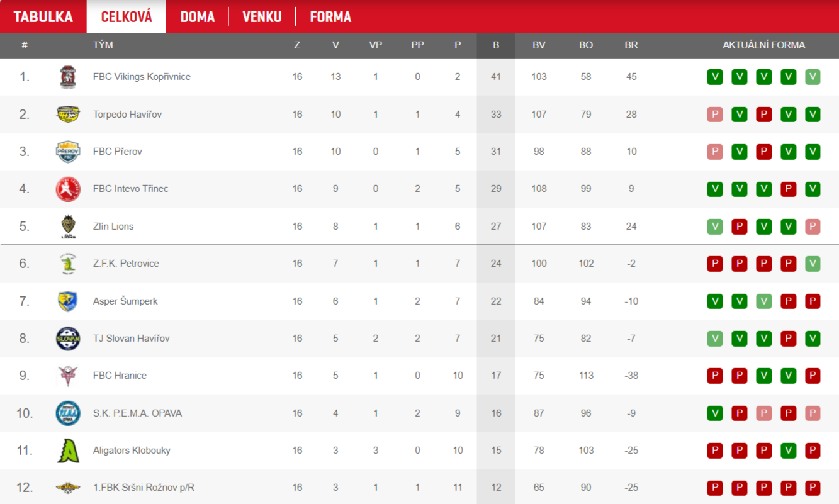839x504 pixels.
Task: Switch to the VENKU tab
Action: pyautogui.click(x=262, y=17)
